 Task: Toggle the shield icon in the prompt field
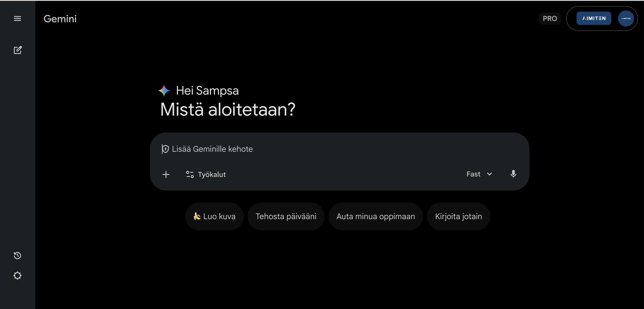pyautogui.click(x=166, y=149)
